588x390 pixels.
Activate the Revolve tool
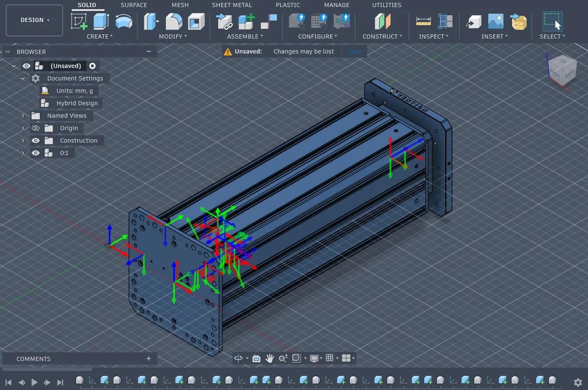click(x=124, y=21)
